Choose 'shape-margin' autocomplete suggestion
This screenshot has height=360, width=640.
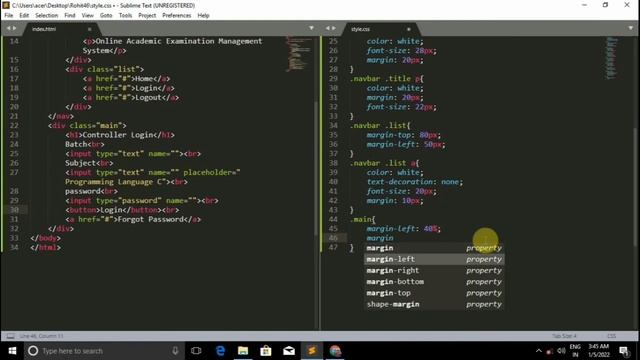coord(434,304)
